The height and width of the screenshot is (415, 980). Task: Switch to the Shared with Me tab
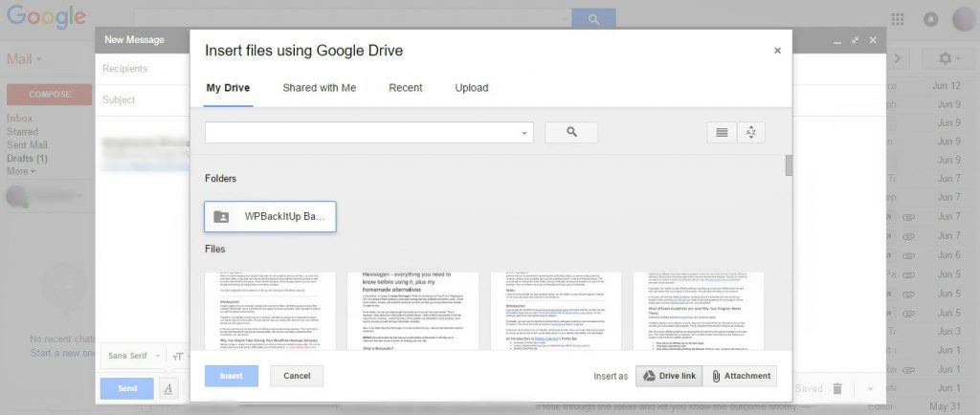click(x=320, y=88)
